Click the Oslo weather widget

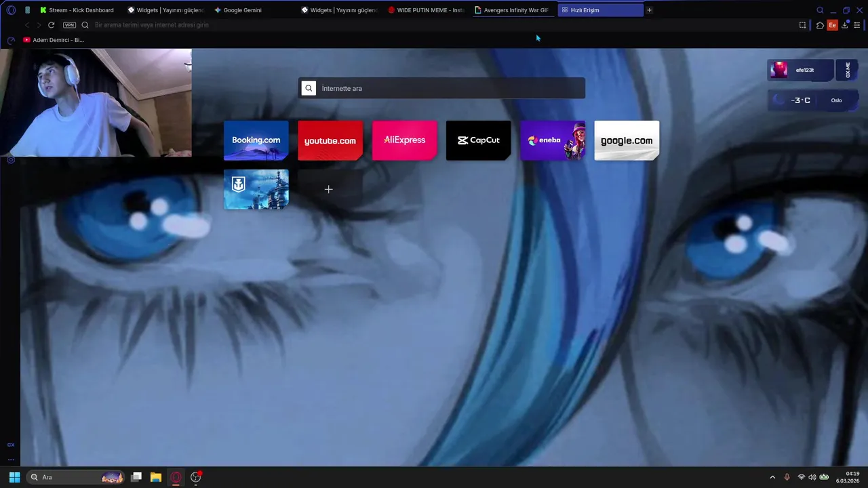tap(813, 100)
